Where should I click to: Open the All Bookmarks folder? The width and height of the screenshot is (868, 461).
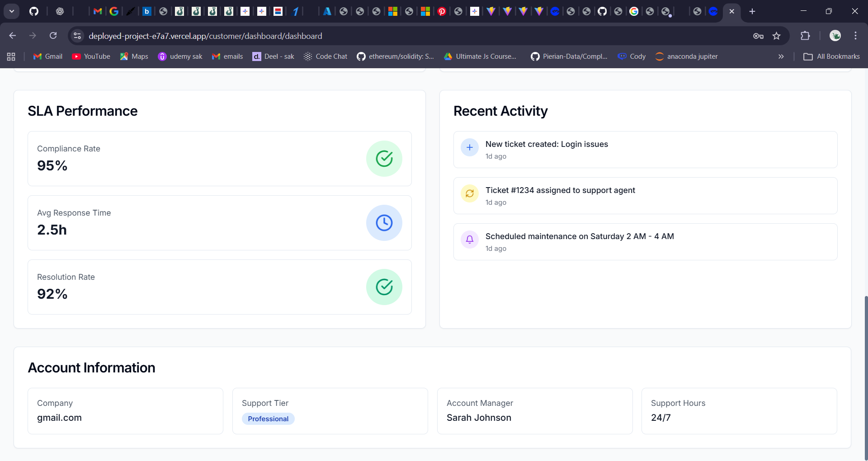point(831,56)
